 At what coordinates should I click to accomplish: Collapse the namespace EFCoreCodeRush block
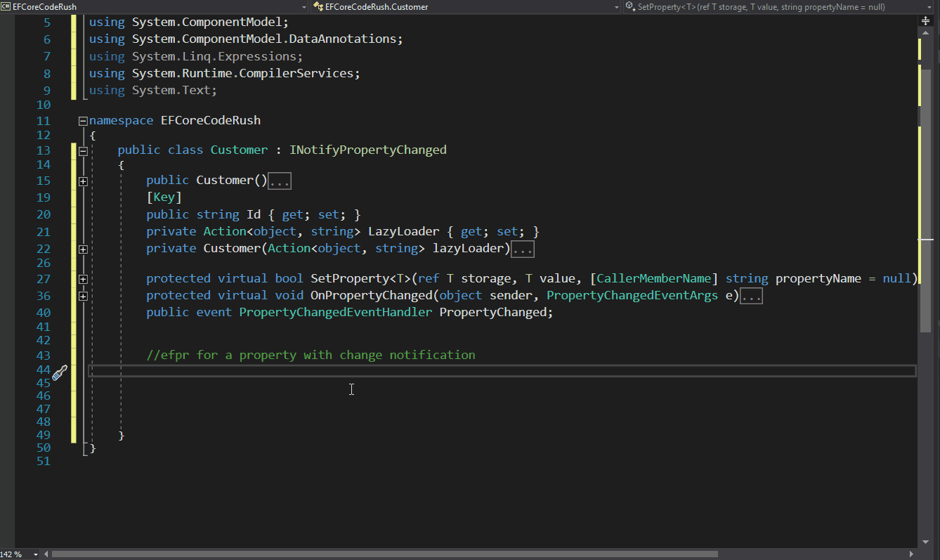tap(83, 120)
